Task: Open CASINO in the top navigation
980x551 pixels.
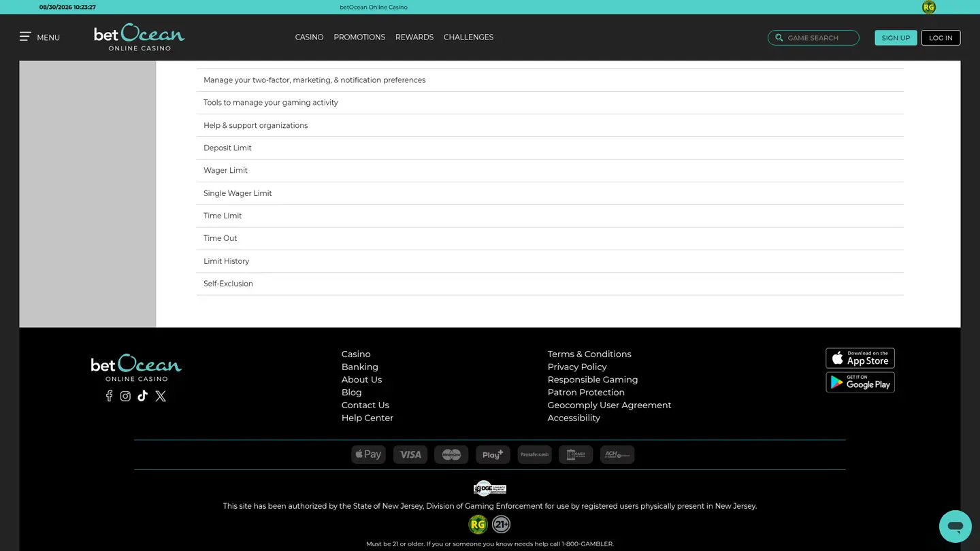Action: point(309,37)
